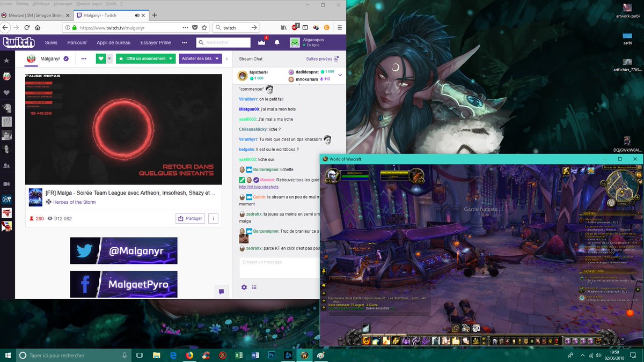
Task: Open page actions dots in address bar
Action: tap(185, 27)
